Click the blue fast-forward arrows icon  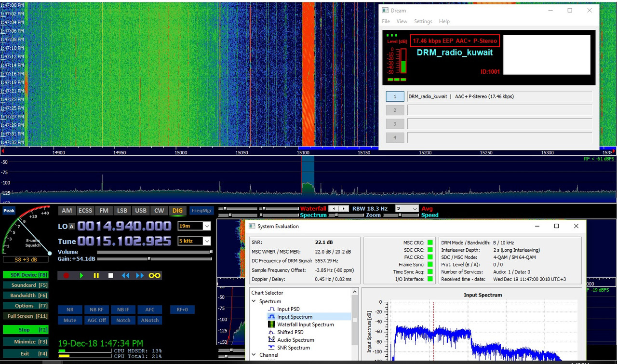click(x=140, y=275)
